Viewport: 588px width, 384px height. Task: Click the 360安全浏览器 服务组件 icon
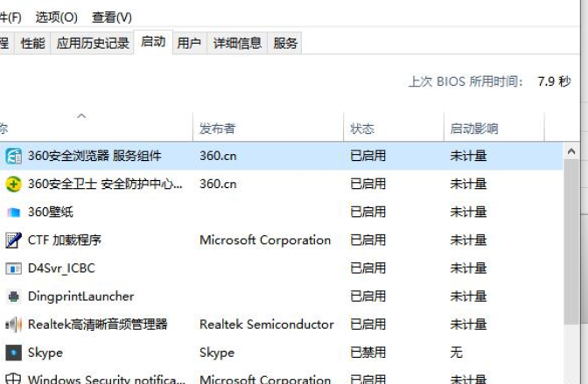(x=13, y=156)
